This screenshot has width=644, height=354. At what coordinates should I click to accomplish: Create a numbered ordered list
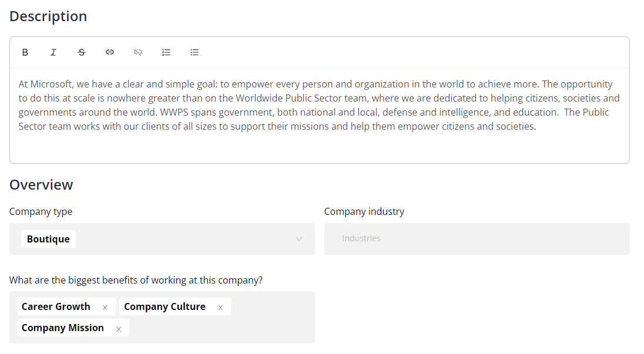[166, 52]
